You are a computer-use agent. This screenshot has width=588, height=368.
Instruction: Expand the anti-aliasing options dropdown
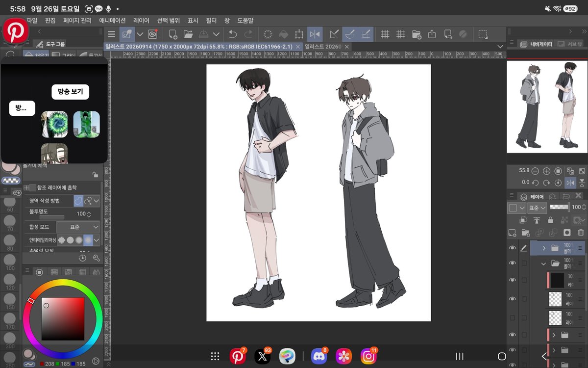(97, 240)
